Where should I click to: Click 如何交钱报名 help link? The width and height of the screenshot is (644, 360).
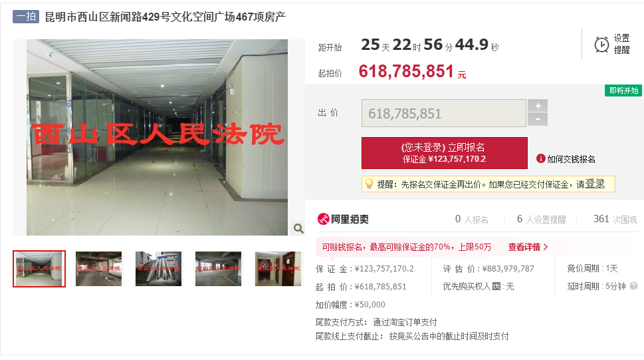571,159
